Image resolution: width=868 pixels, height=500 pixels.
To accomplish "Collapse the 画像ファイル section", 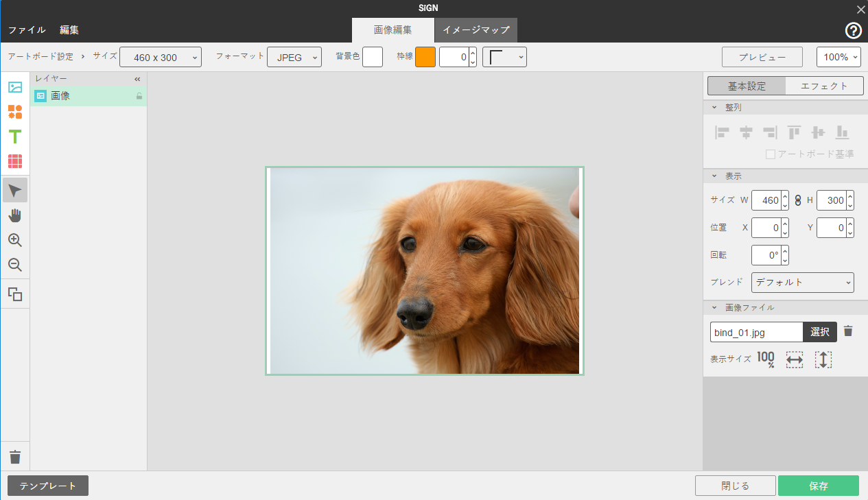I will click(x=714, y=308).
